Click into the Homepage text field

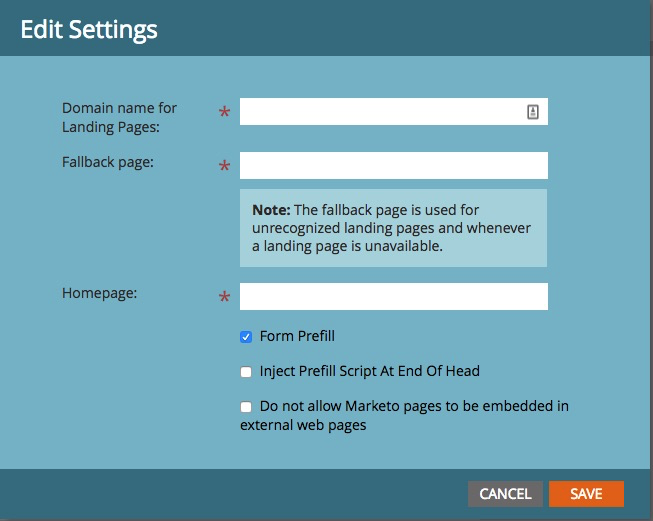(393, 297)
